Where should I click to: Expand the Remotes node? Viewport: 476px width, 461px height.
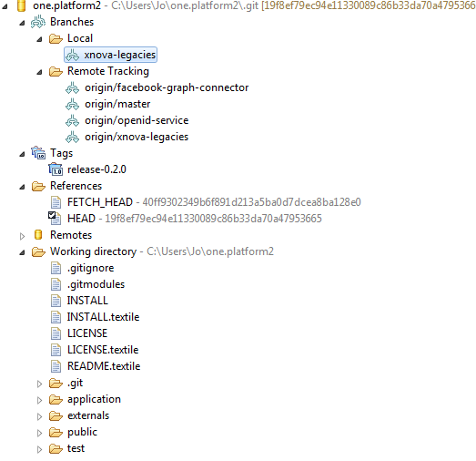tap(22, 236)
